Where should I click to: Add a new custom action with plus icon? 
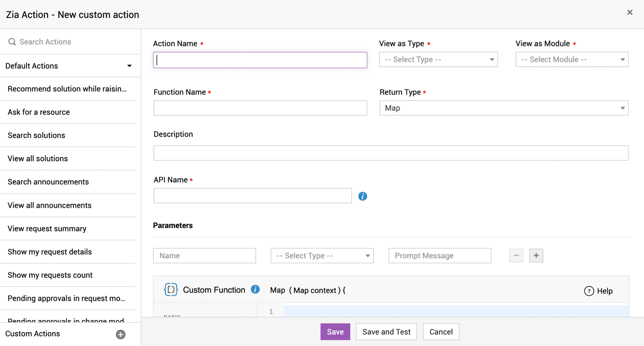121,334
